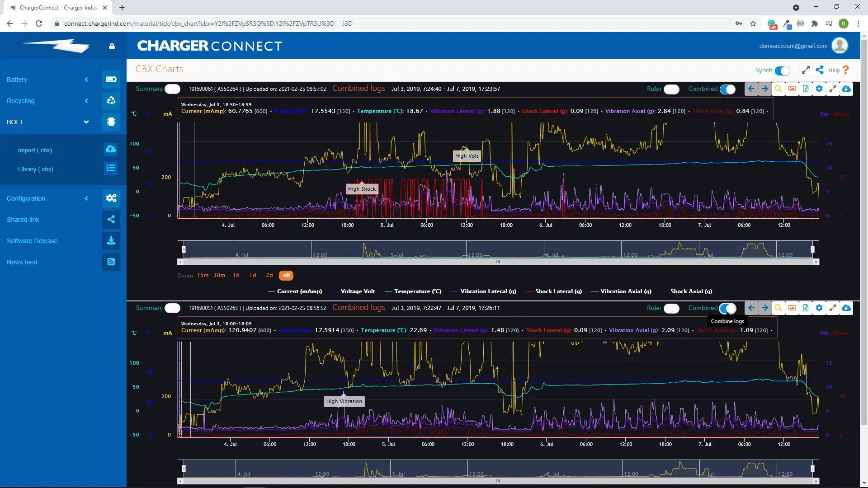This screenshot has width=868, height=488.
Task: Open Library (.cbx) page
Action: click(35, 169)
